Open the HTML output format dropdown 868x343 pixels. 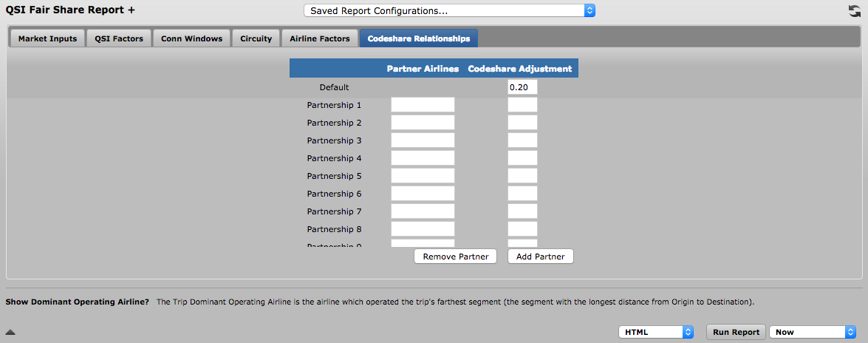[656, 332]
